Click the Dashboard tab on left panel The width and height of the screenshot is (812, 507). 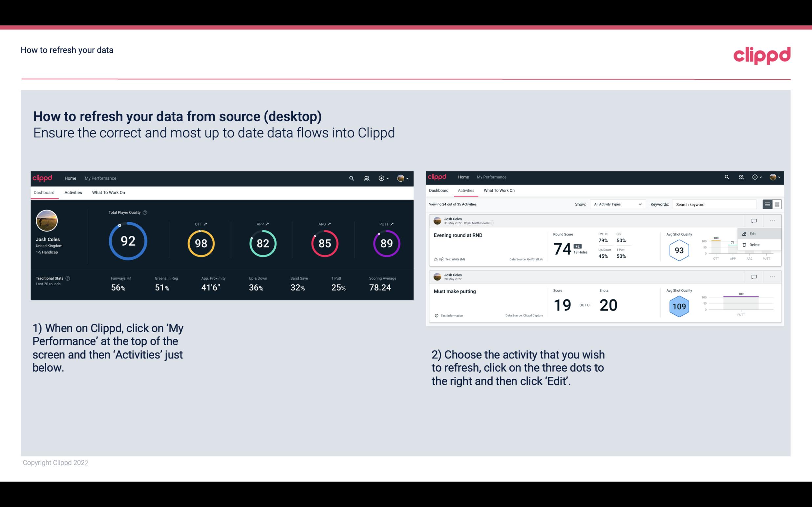45,192
